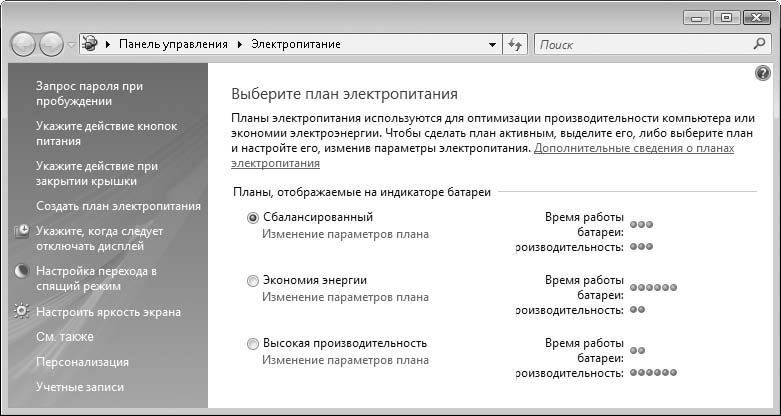This screenshot has height=416, width=781.
Task: Open help with the question mark icon
Action: 763,74
